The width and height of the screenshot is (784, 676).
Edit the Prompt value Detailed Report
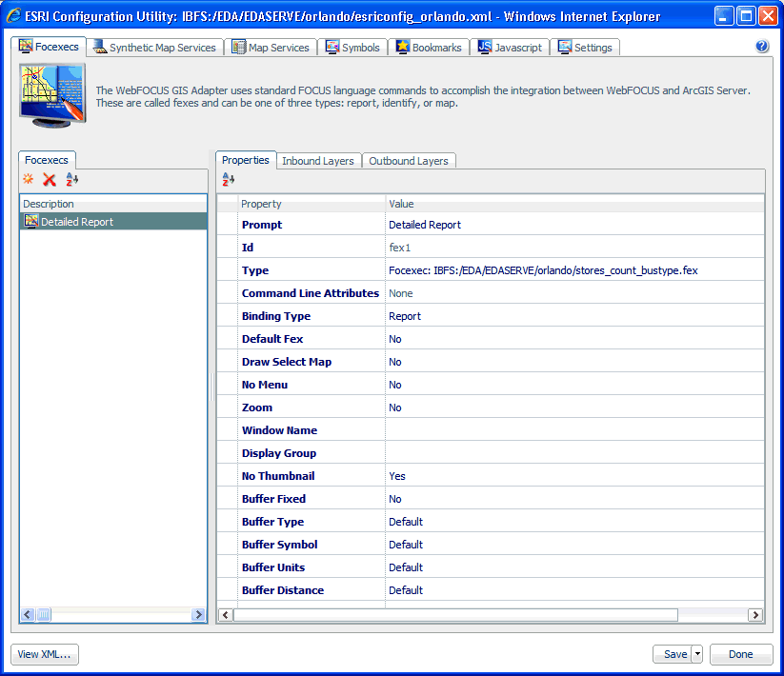pos(575,225)
